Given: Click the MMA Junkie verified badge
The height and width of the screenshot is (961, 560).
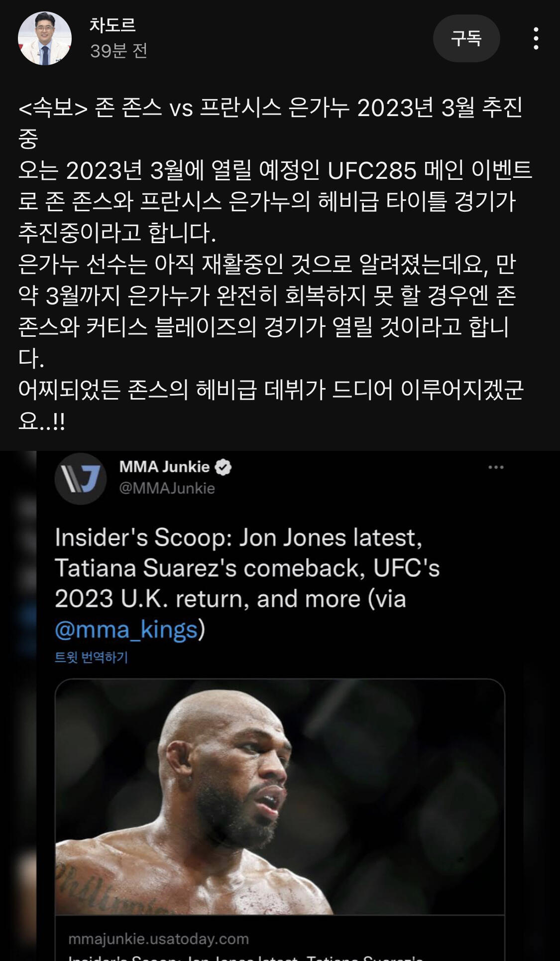Looking at the screenshot, I should [x=223, y=467].
